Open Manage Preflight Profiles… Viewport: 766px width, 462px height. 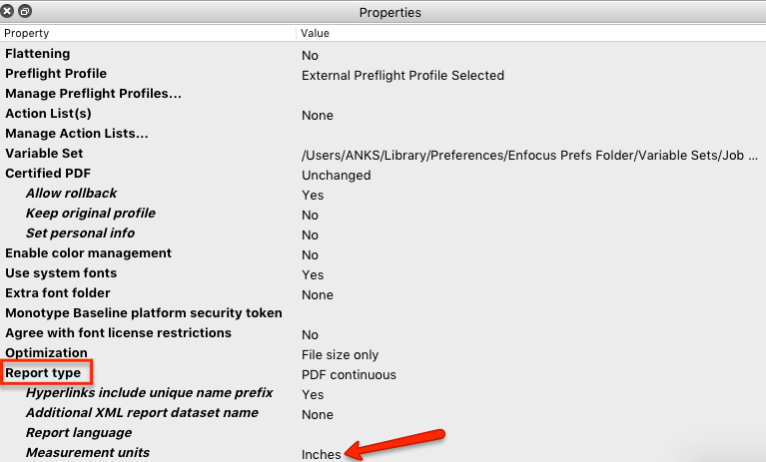tap(93, 94)
